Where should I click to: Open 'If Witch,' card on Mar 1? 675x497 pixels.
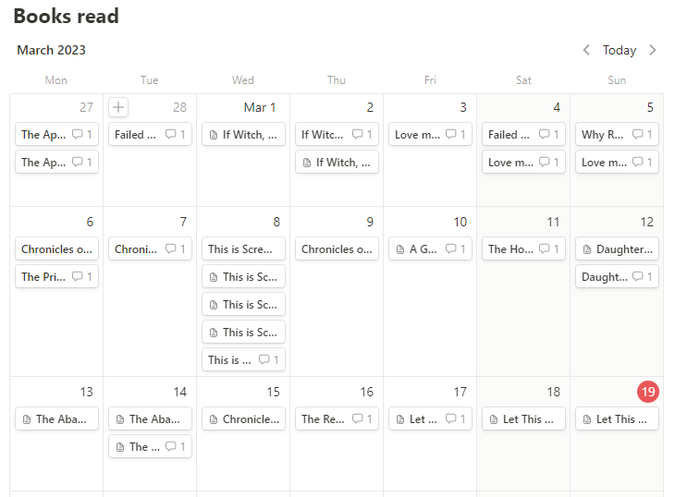pos(244,135)
